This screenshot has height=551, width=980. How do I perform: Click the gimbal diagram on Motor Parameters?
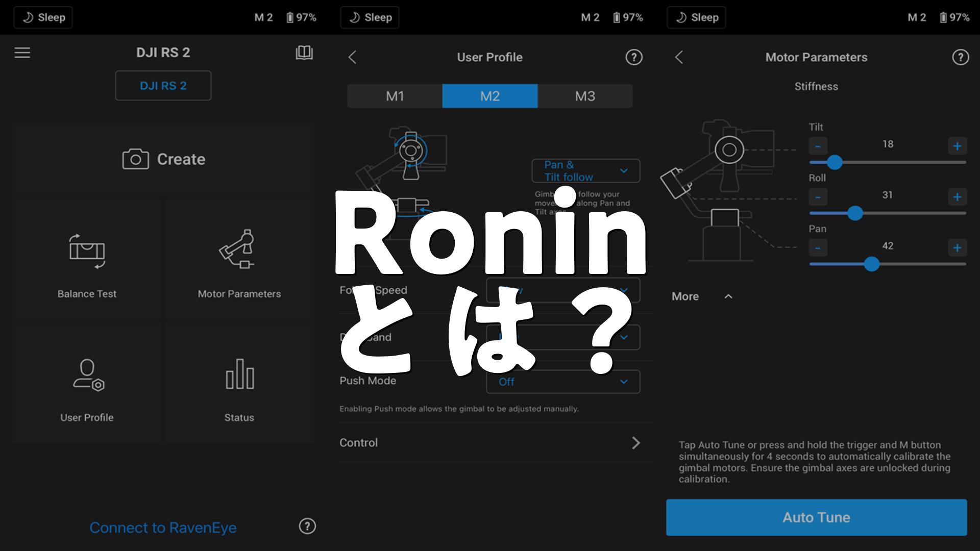[x=727, y=191]
